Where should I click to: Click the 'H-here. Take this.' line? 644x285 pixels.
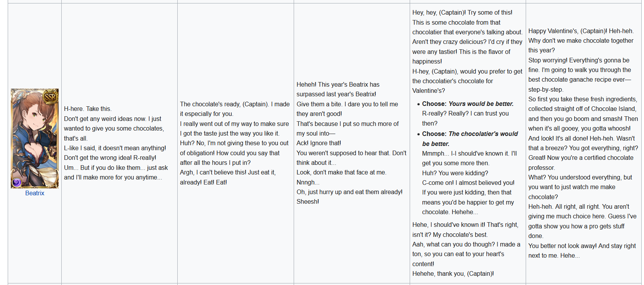(x=88, y=109)
